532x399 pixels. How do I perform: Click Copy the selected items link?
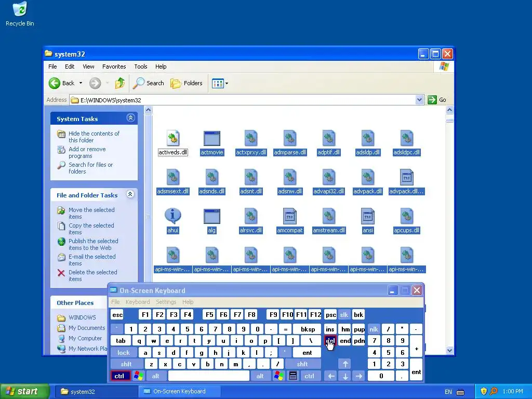tap(91, 229)
